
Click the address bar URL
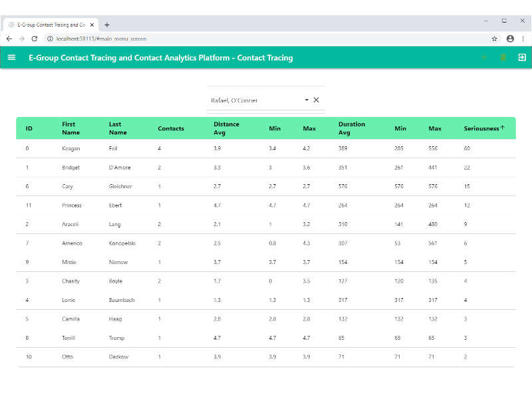tap(101, 39)
